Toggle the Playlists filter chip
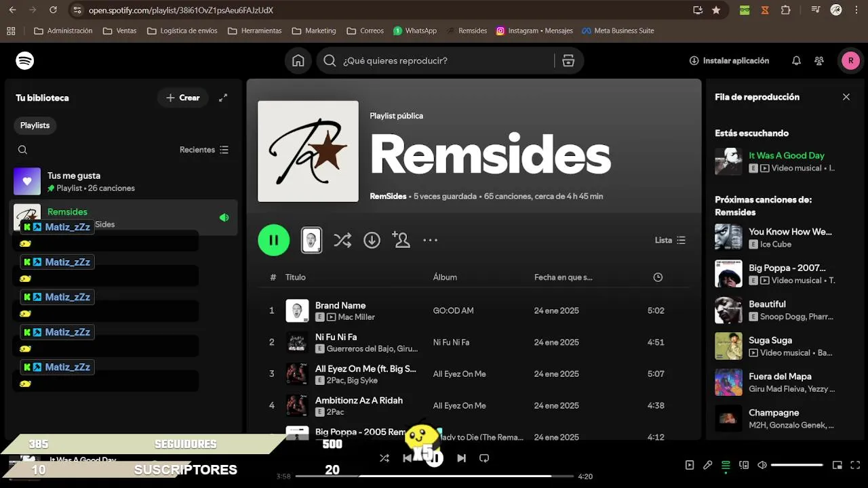The height and width of the screenshot is (488, 868). click(35, 125)
